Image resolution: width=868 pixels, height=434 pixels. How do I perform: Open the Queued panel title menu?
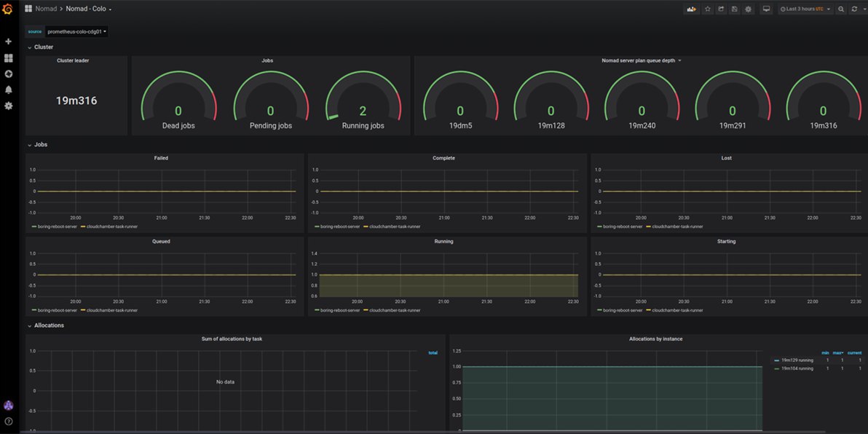coord(161,241)
